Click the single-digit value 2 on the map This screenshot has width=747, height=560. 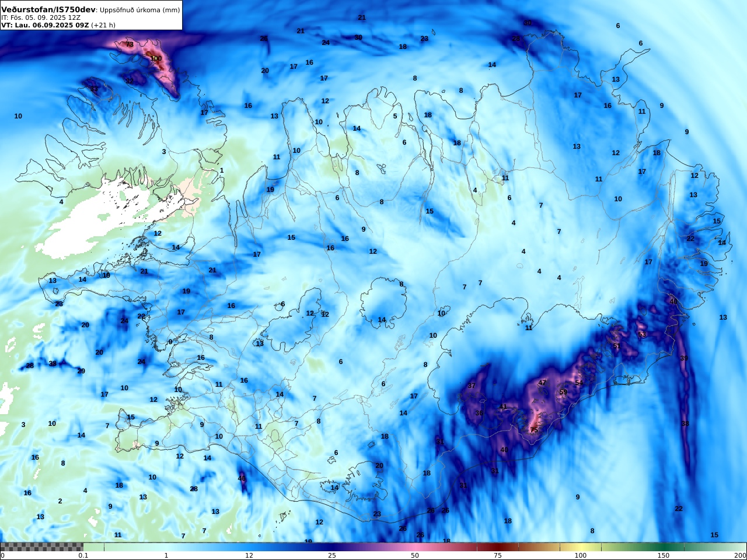coord(60,501)
